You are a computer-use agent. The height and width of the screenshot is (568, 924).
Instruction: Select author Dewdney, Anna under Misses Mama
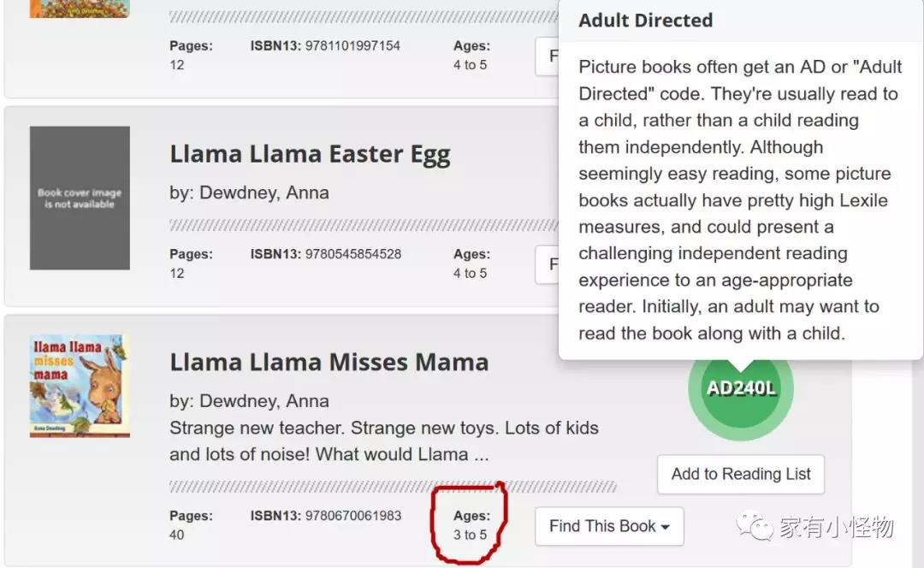pyautogui.click(x=249, y=400)
